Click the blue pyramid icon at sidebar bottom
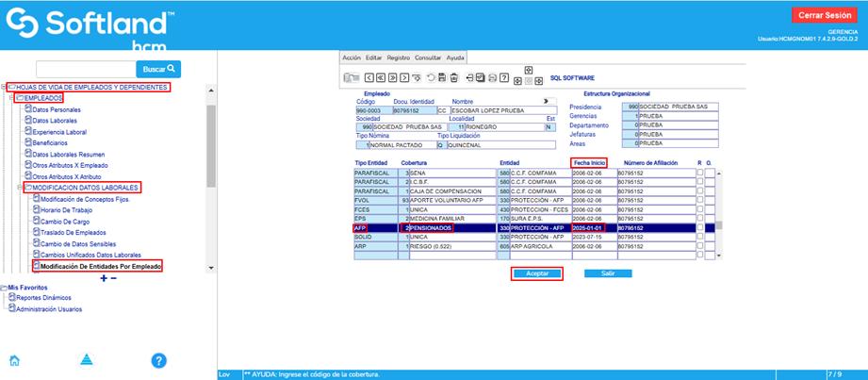This screenshot has width=868, height=380. tap(86, 360)
